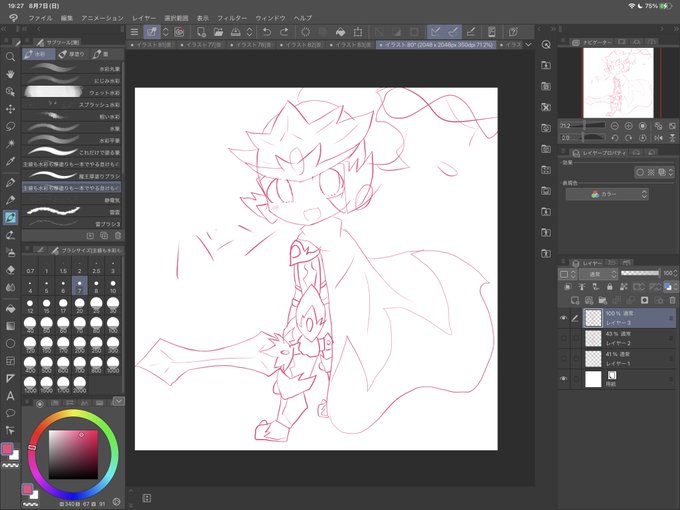The image size is (680, 510).
Task: Expand canvas tab list chevron
Action: (528, 44)
